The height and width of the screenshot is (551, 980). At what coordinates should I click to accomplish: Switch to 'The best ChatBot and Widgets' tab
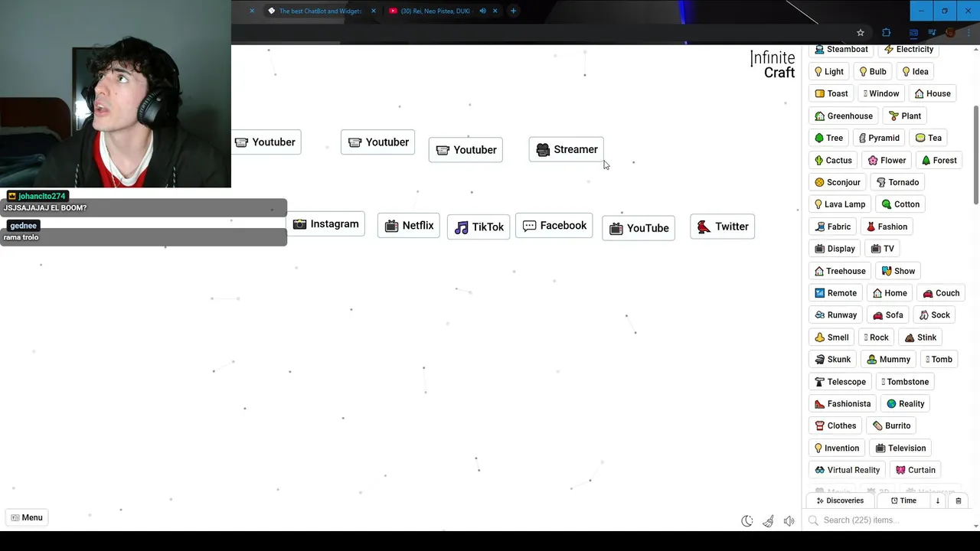coord(320,11)
